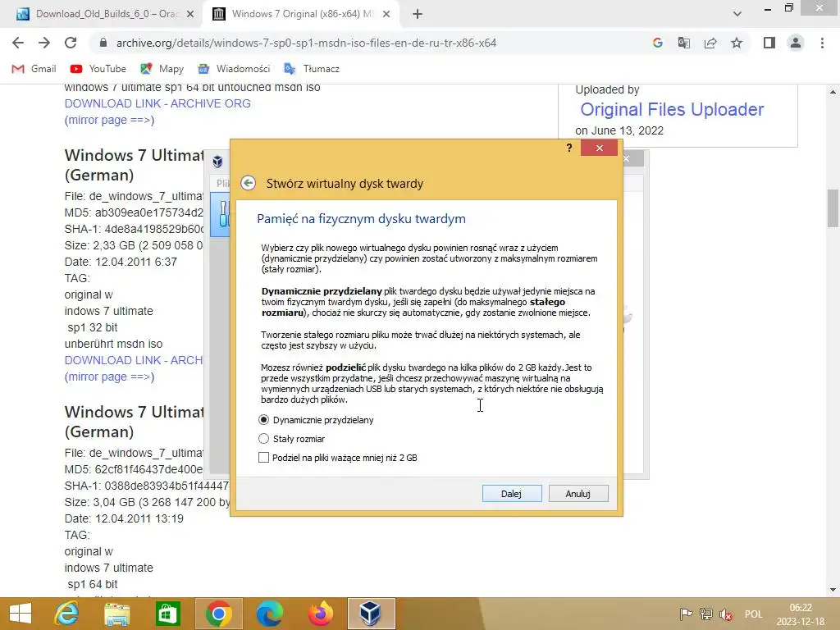Open Internet Explorer from the taskbar

[67, 614]
